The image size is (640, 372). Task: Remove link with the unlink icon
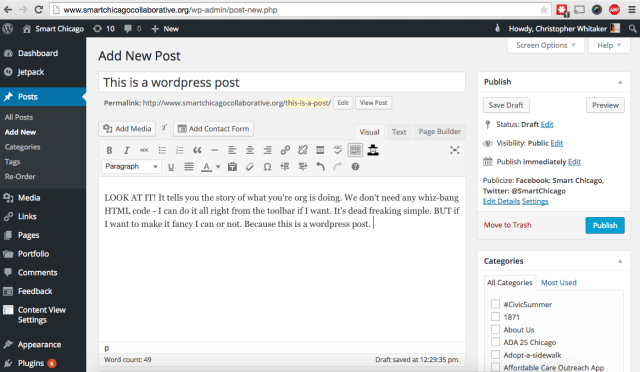tap(302, 150)
